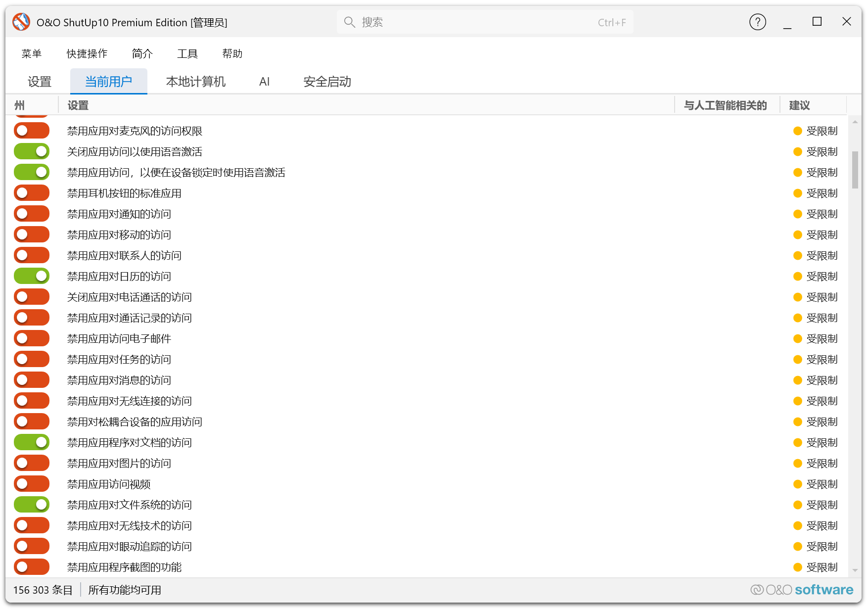Viewport: 868px width, 610px height.
Task: Click the O&O ShutUp10 app logo icon
Action: [x=21, y=22]
